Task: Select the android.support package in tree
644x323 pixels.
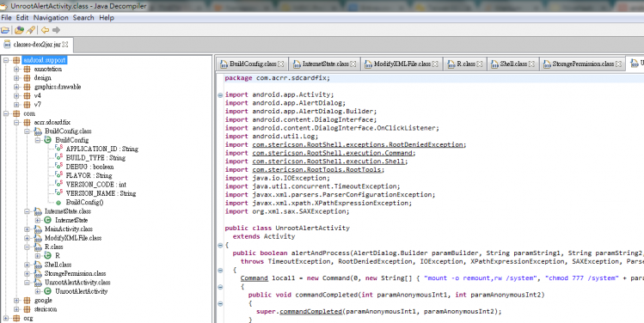Action: [45, 60]
